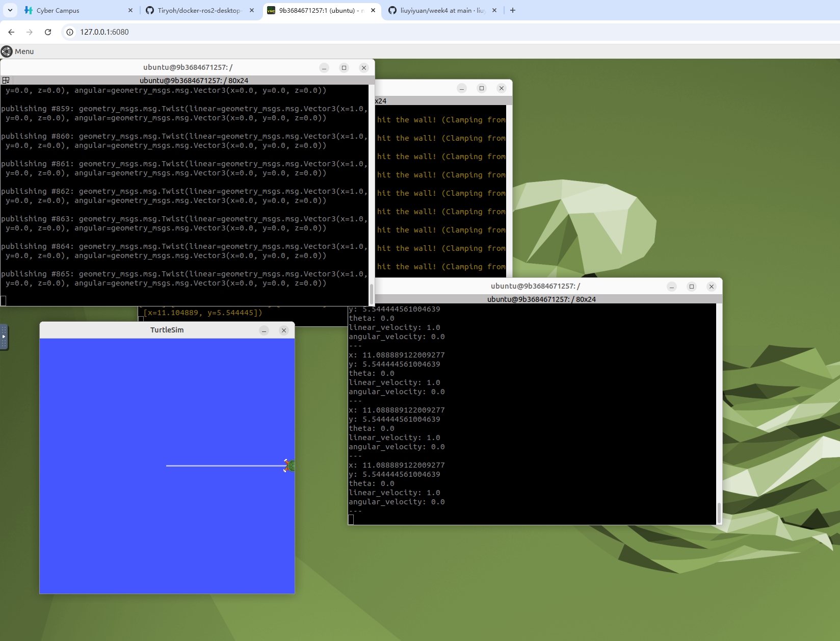Click the turtle in TurtleSim
Viewport: 840px width, 641px height.
coord(290,466)
